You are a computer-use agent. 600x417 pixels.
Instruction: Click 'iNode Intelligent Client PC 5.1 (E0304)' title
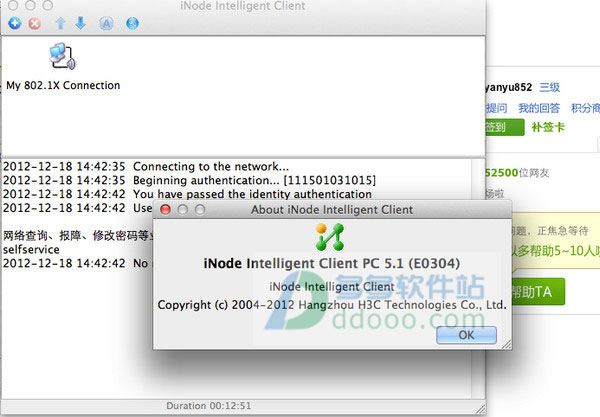pos(332,264)
